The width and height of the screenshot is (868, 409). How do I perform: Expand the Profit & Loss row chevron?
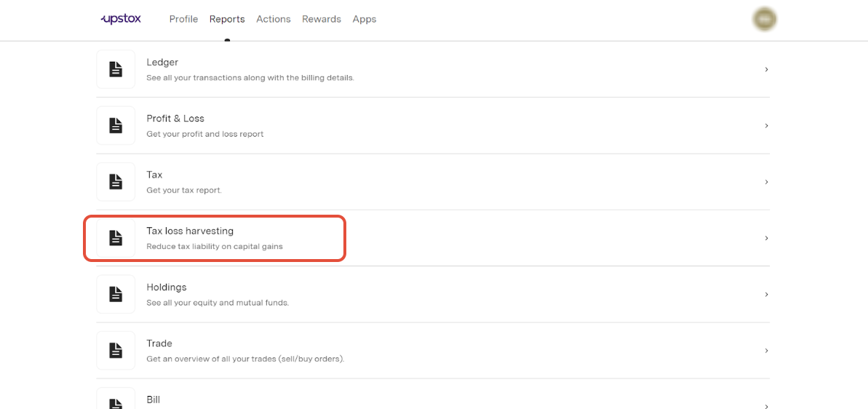pos(766,126)
